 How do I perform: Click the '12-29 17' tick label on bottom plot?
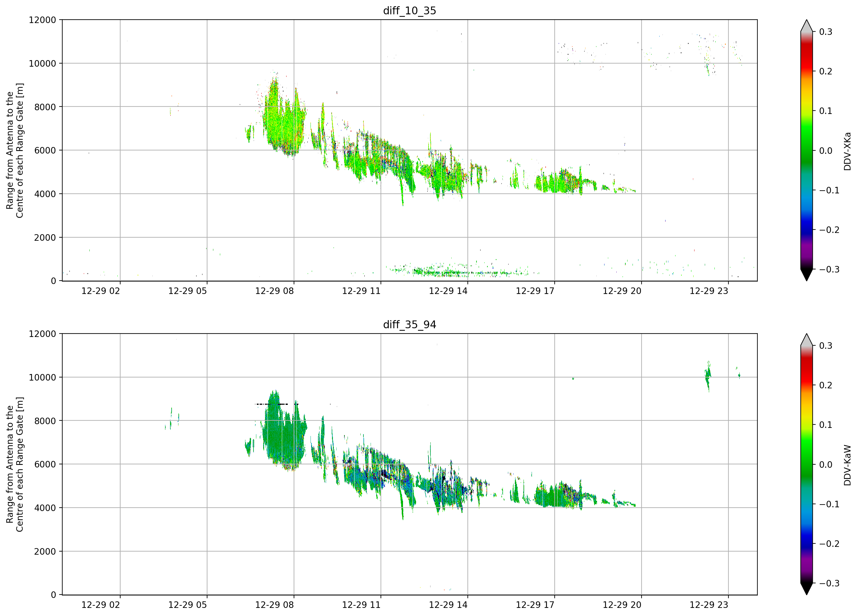[535, 605]
